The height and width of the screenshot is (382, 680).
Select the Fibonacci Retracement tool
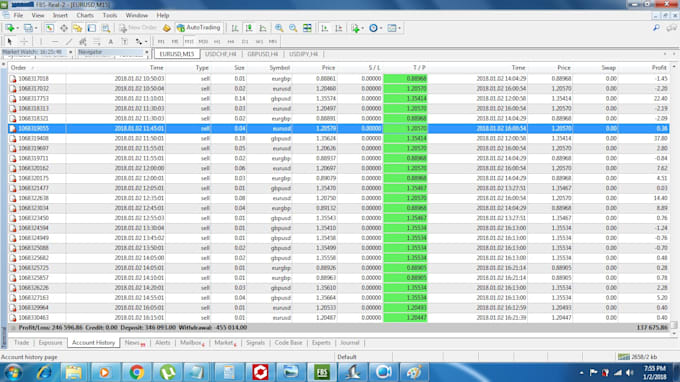pos(97,42)
